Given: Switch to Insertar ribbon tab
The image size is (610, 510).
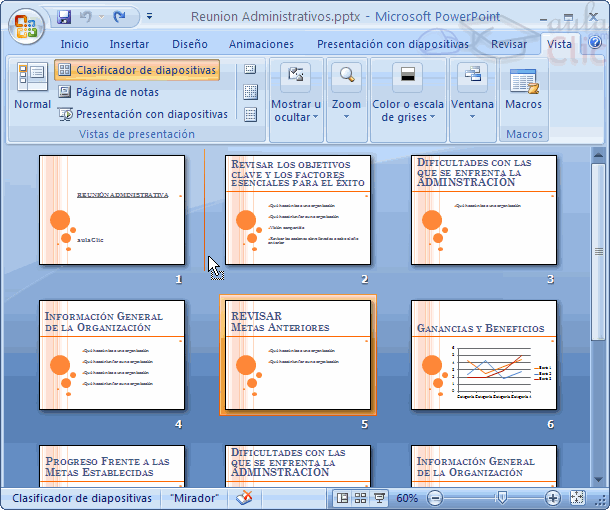Looking at the screenshot, I should point(129,44).
